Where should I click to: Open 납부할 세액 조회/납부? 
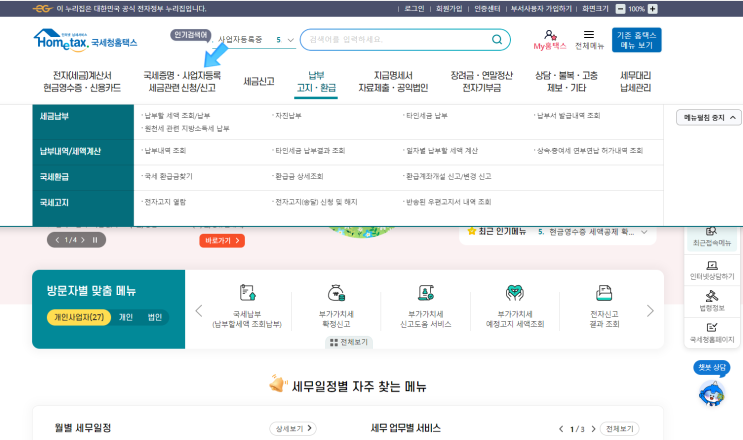tap(177, 116)
